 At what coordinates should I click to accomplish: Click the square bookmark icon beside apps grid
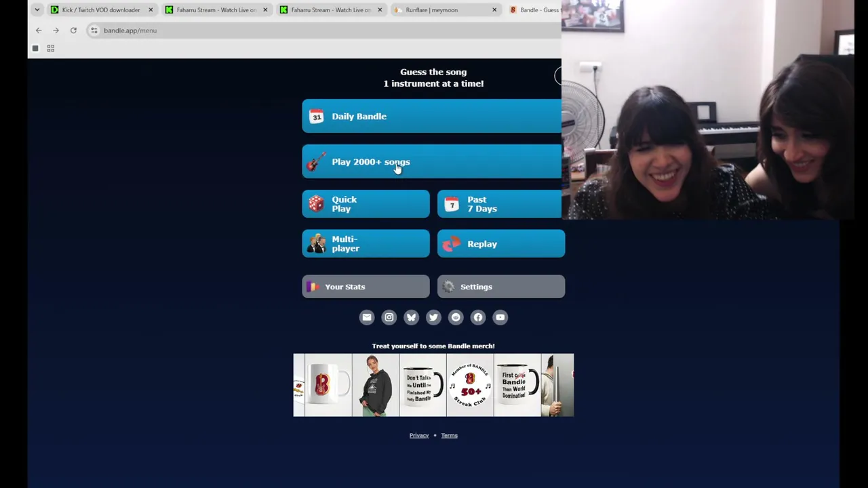point(35,48)
